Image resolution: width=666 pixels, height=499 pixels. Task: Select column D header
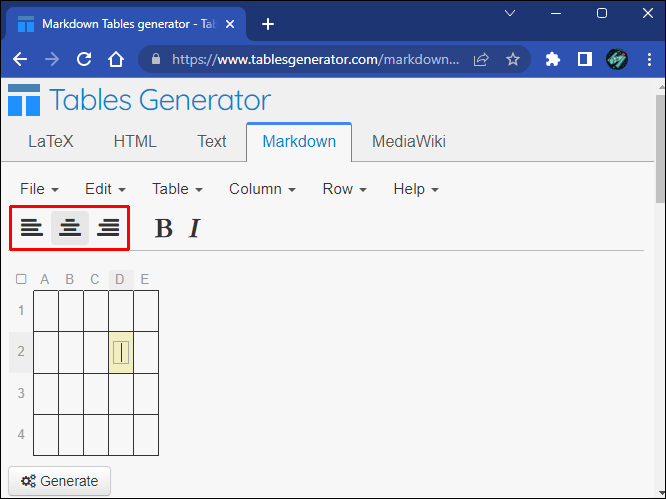point(120,279)
